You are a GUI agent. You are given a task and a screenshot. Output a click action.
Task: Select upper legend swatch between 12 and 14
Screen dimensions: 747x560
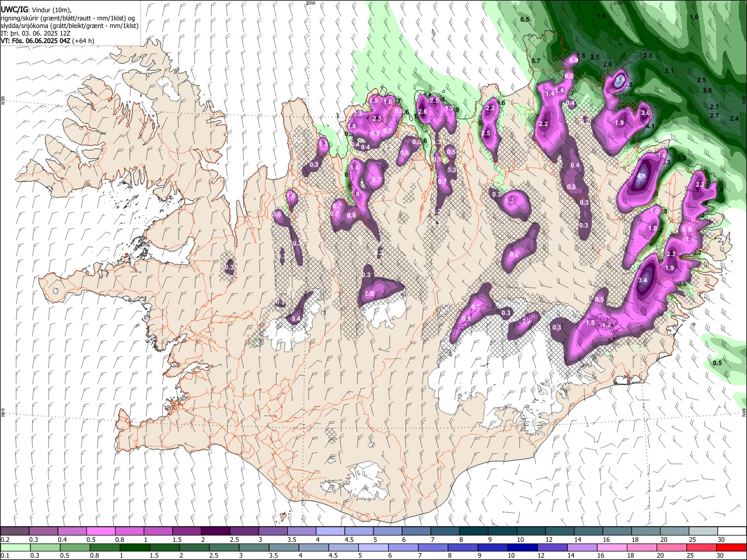pyautogui.click(x=560, y=531)
